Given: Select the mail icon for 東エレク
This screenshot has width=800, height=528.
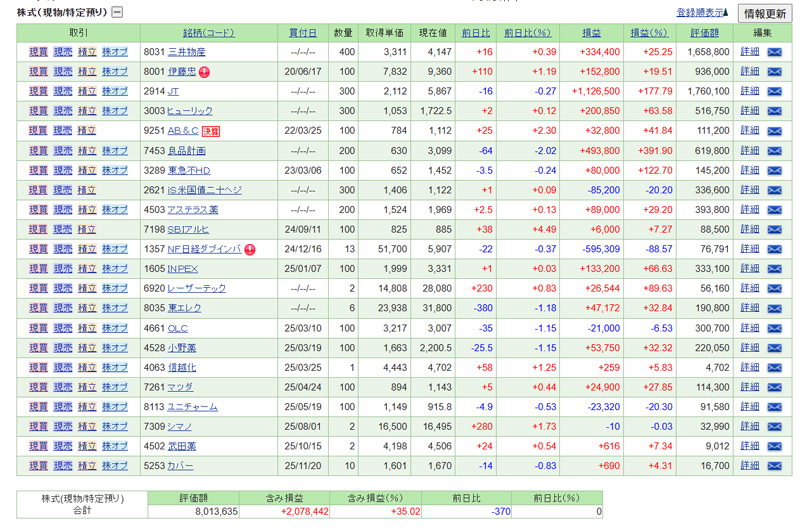Looking at the screenshot, I should pyautogui.click(x=774, y=308).
